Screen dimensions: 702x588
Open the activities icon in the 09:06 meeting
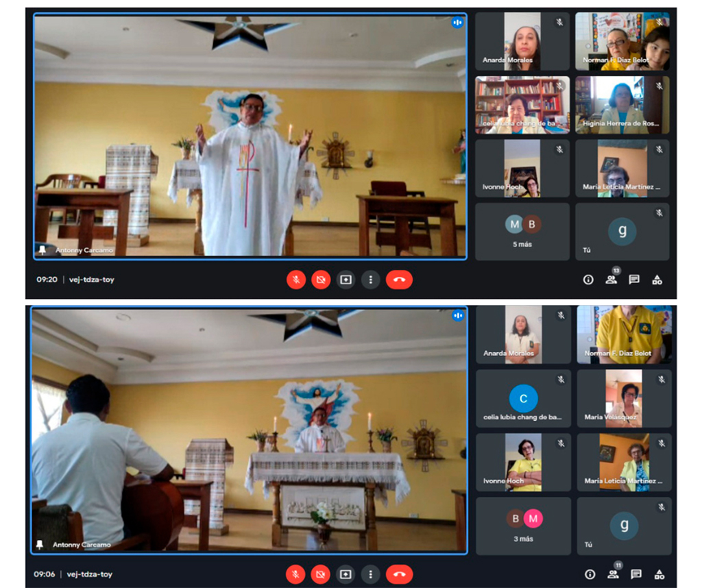pyautogui.click(x=658, y=574)
